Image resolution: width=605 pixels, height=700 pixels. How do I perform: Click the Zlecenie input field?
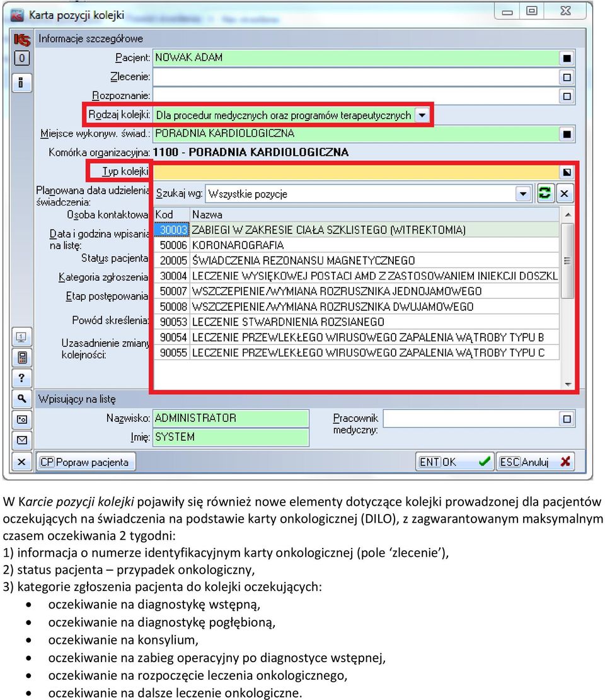coord(356,77)
